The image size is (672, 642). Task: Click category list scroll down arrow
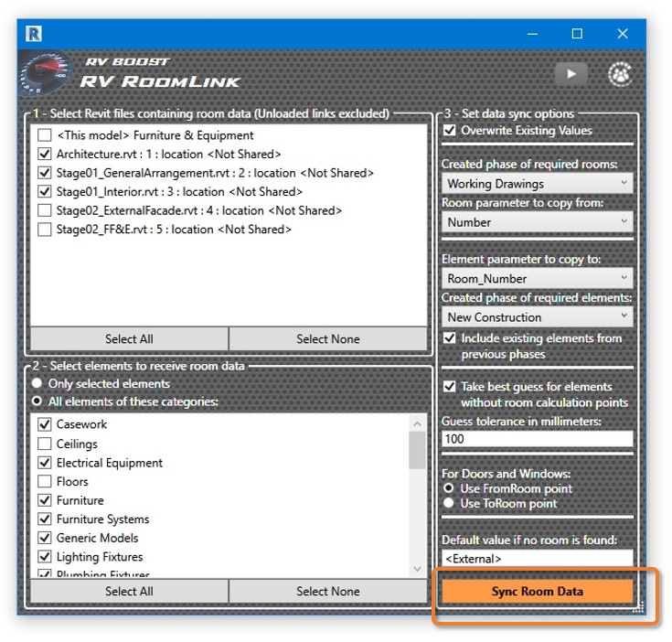coord(417,569)
